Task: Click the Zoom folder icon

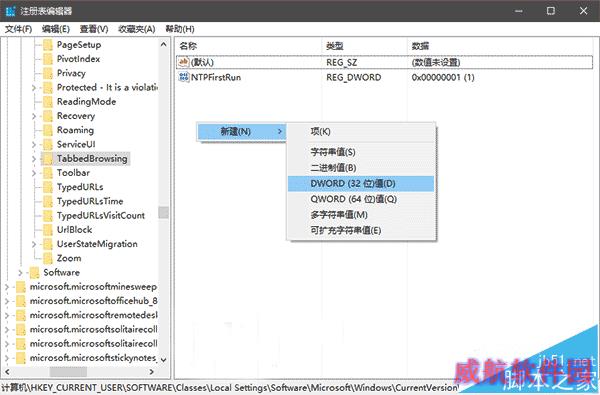Action: click(47, 258)
